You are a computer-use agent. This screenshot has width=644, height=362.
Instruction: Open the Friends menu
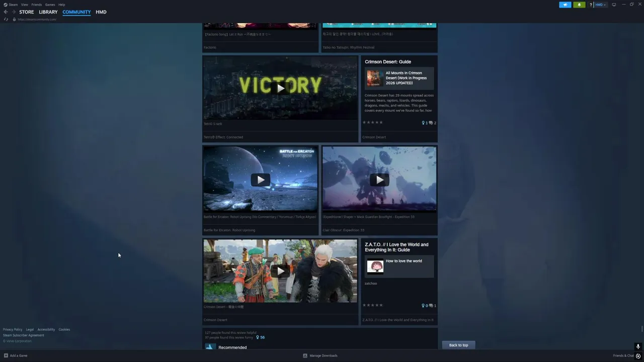[36, 5]
